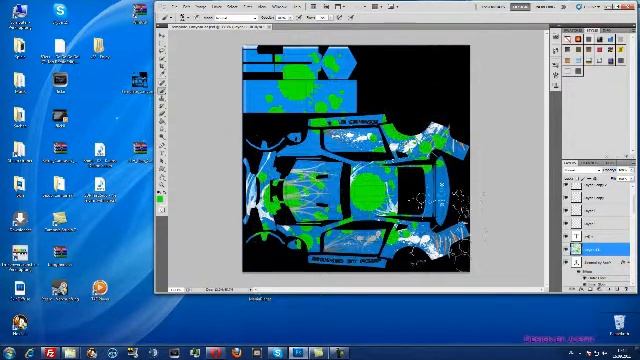Screen dimensions: 640x360
Task: Select the Gradient tool
Action: (162, 121)
